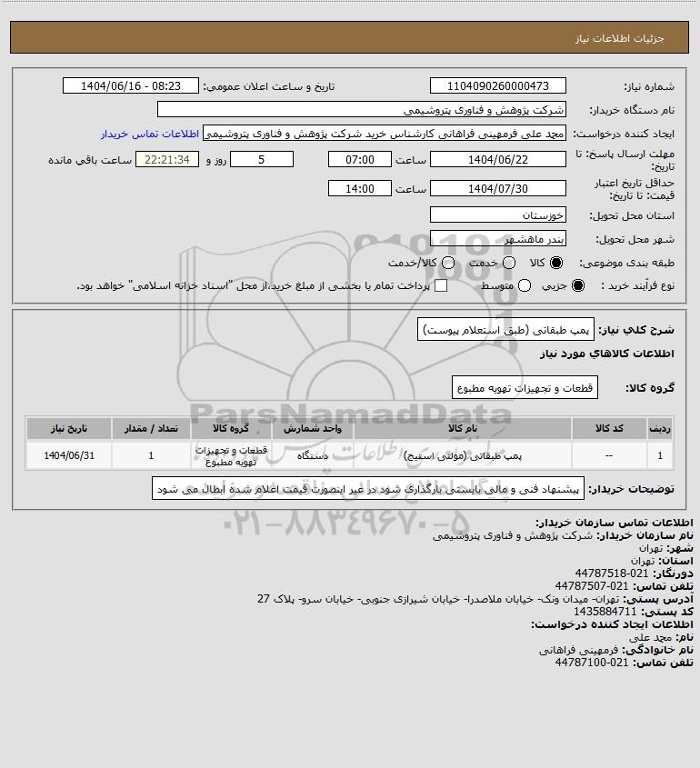Open buyer contact information link
This screenshot has width=700, height=768.
coord(150,134)
